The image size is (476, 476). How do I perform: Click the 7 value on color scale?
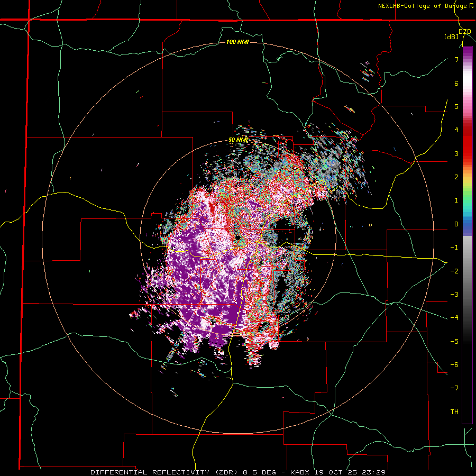pos(456,59)
